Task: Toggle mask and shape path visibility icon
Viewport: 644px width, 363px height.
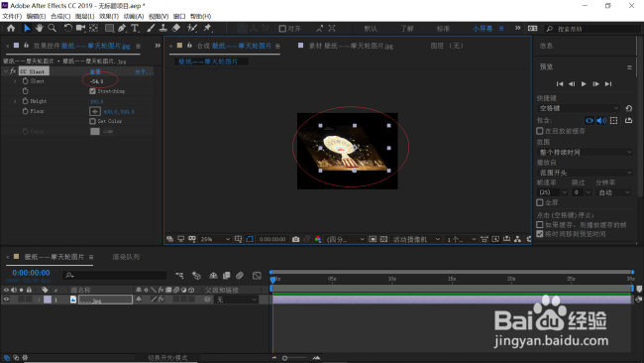Action: coord(250,239)
